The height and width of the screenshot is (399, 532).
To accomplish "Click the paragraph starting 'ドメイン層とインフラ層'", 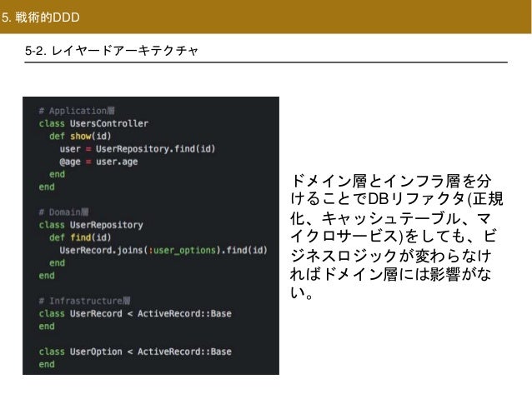I will tap(396, 237).
